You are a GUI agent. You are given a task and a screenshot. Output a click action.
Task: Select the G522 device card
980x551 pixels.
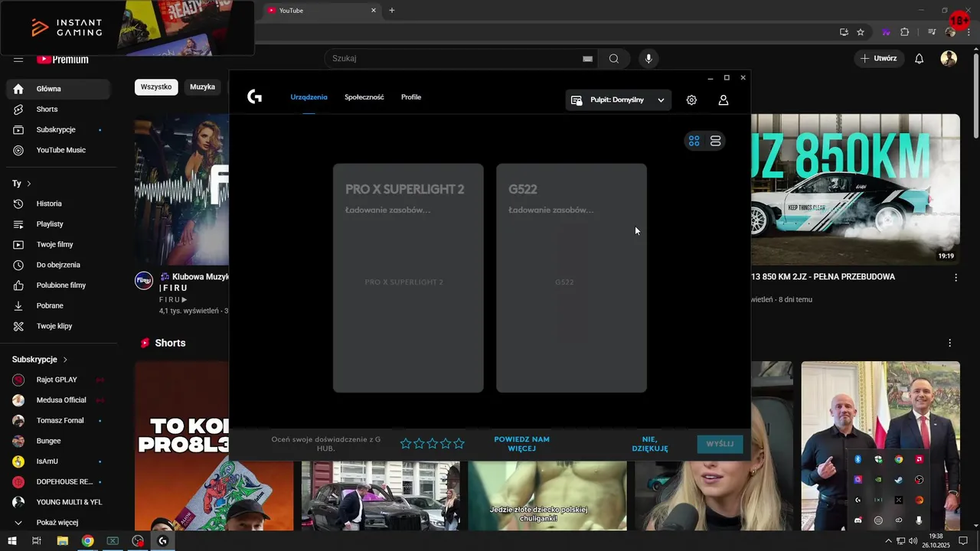click(x=571, y=278)
